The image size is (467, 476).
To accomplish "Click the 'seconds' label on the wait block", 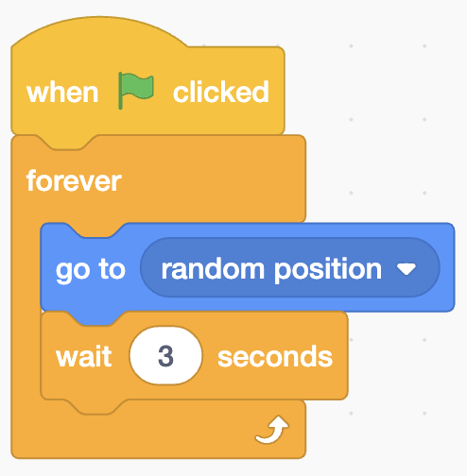I will [275, 356].
